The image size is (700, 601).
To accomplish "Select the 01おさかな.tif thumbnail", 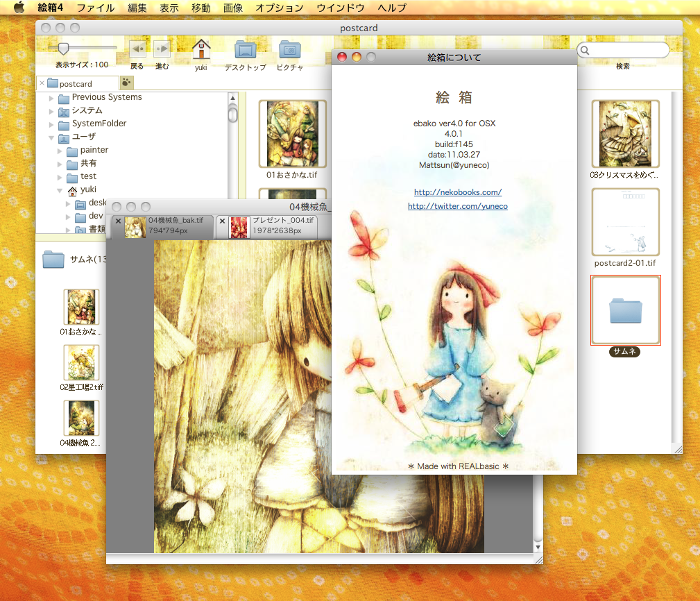I will [x=292, y=134].
